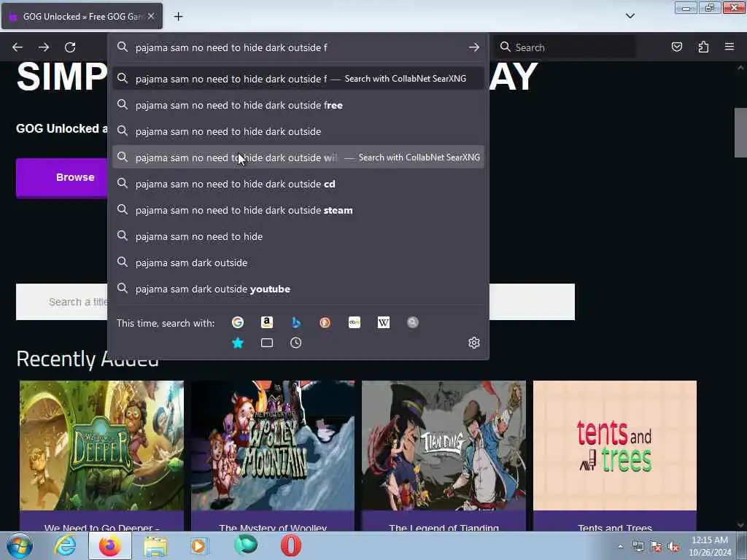747x560 pixels.
Task: Open The Legend of Tianding thumbnail
Action: click(x=444, y=446)
